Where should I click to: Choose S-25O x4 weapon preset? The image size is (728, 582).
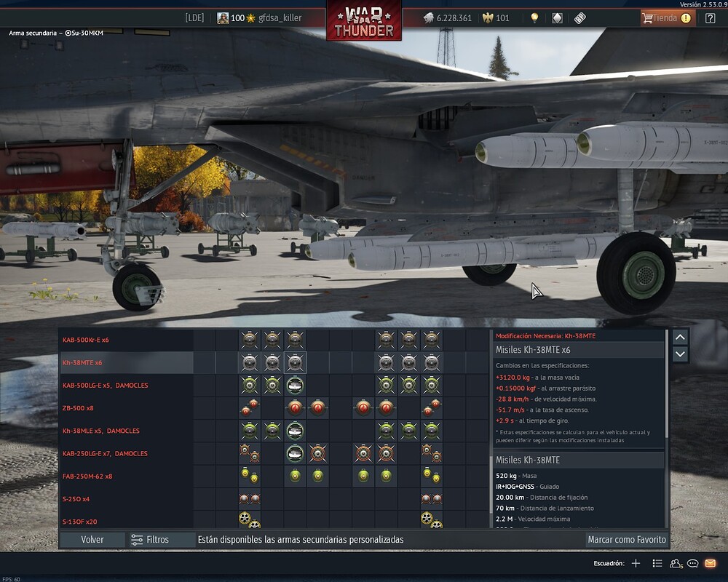tap(126, 499)
